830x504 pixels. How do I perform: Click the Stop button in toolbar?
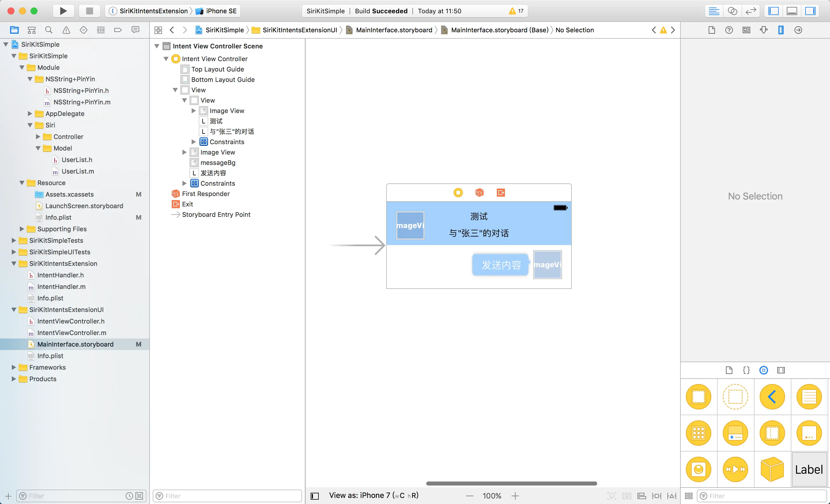(x=89, y=11)
